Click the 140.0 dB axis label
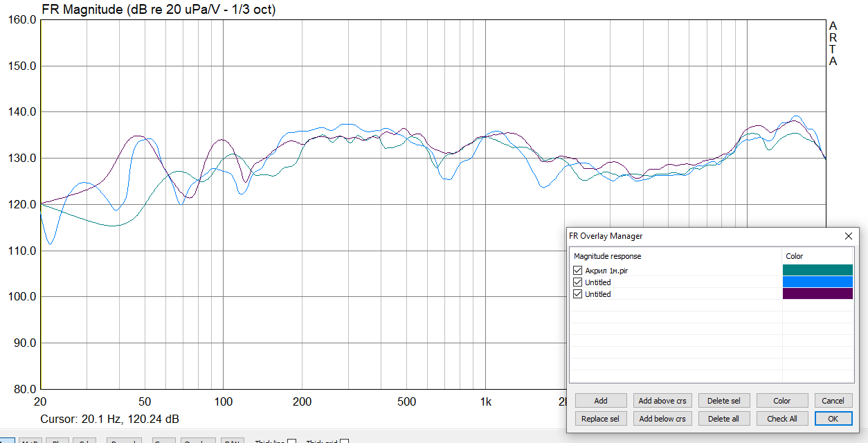This screenshot has height=443, width=868. point(21,112)
